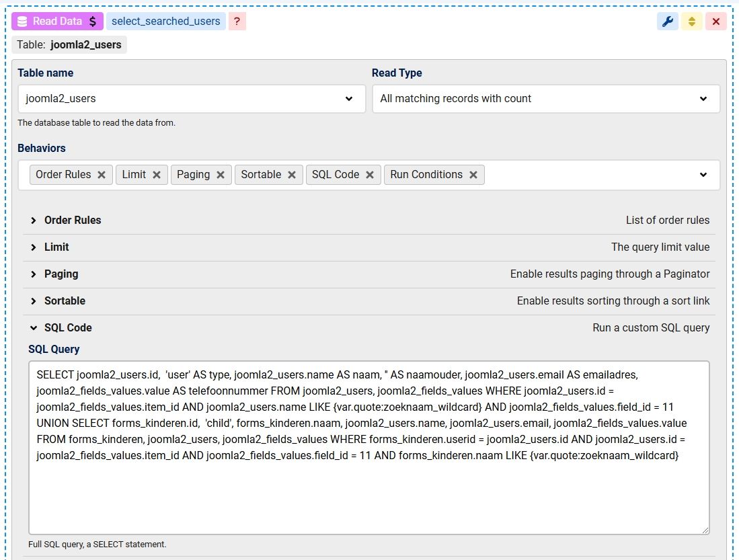Click the question mark help badge
Image resolution: width=739 pixels, height=560 pixels.
(x=237, y=22)
